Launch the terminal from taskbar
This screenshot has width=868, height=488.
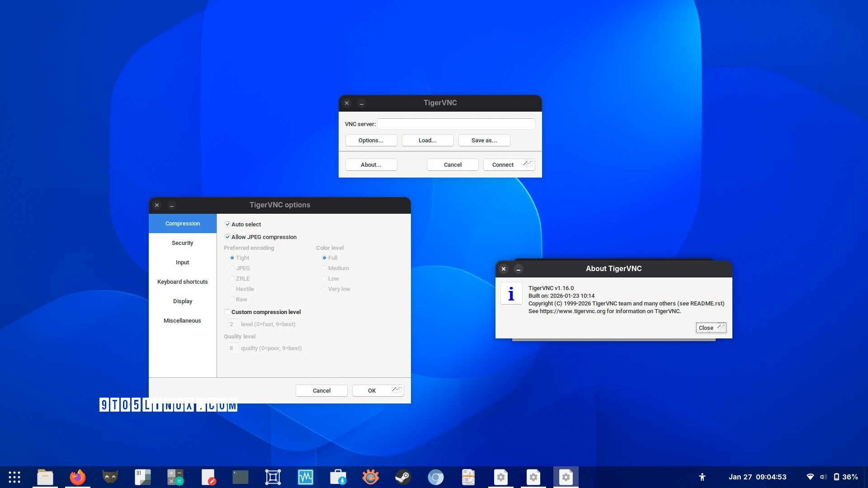click(240, 477)
